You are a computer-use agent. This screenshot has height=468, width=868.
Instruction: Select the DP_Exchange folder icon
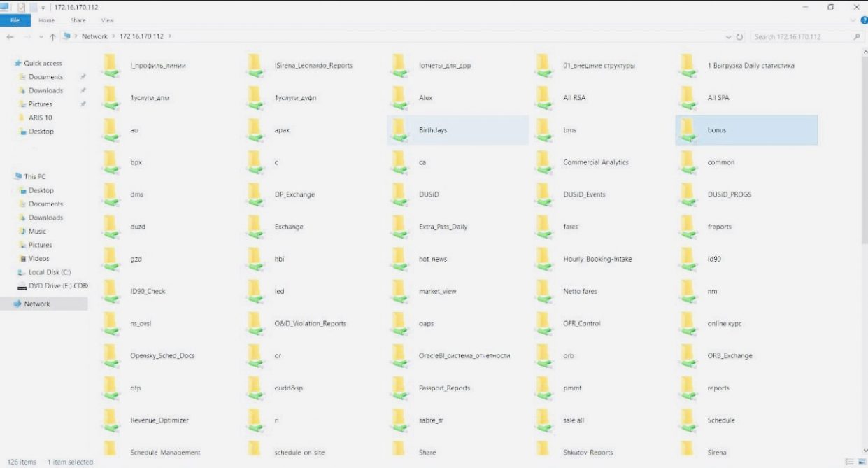(255, 194)
